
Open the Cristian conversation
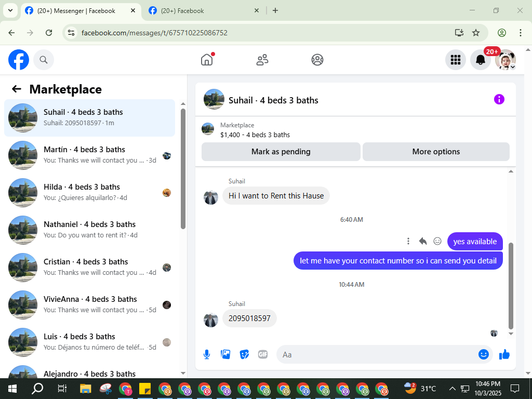tap(89, 267)
